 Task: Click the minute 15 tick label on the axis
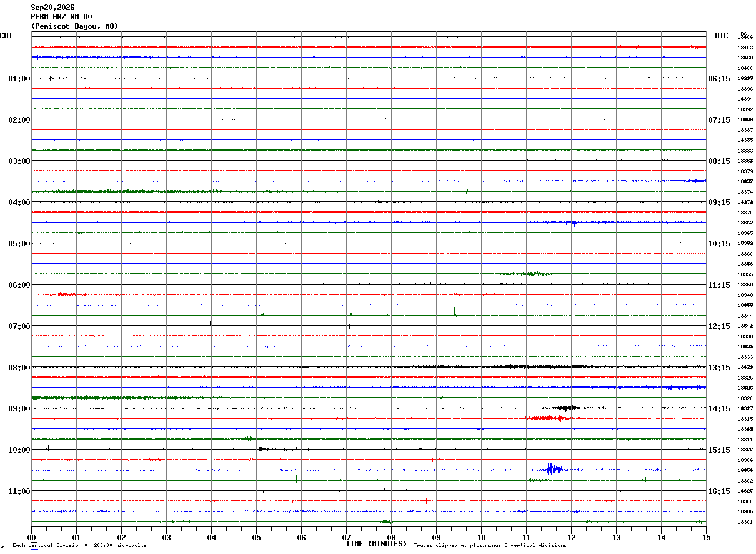[x=706, y=537]
